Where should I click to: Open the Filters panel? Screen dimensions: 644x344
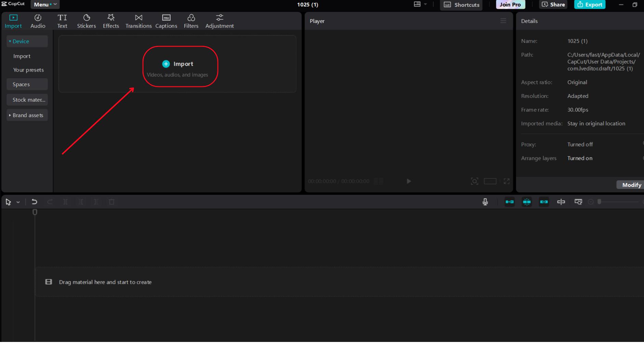[x=191, y=21]
